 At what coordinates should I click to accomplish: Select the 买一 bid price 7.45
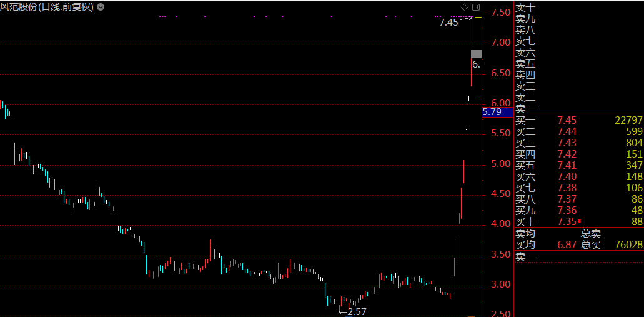(567, 120)
